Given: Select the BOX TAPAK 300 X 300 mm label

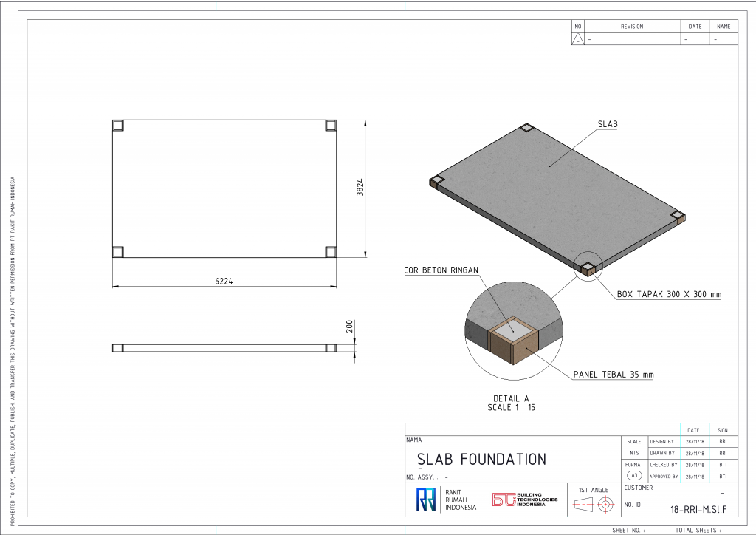Looking at the screenshot, I should pos(669,294).
